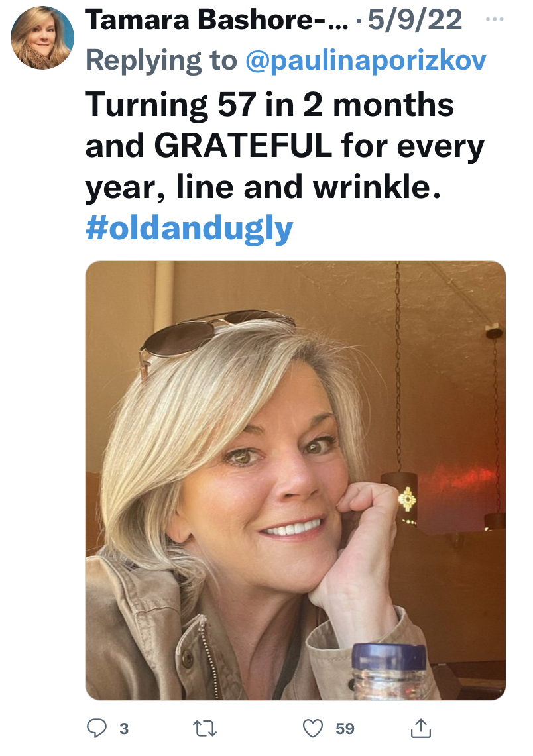Open the #oldandugly hashtag
Viewport: 533px width, 756px height.
click(189, 229)
